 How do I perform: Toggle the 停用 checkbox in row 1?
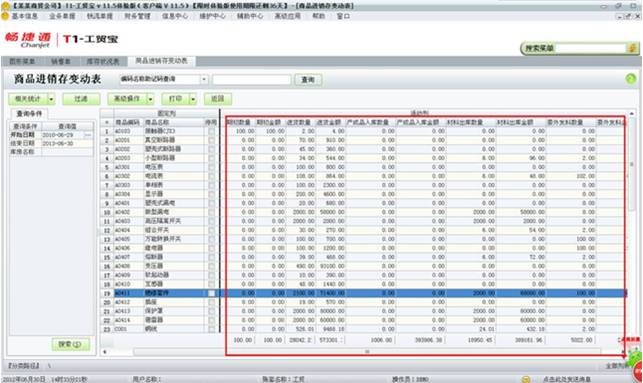click(x=211, y=131)
